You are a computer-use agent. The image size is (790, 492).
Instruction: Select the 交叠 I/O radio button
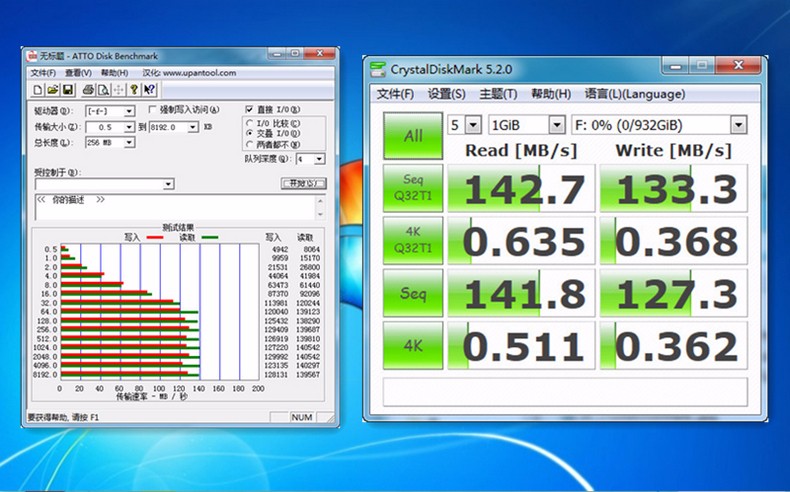[249, 133]
